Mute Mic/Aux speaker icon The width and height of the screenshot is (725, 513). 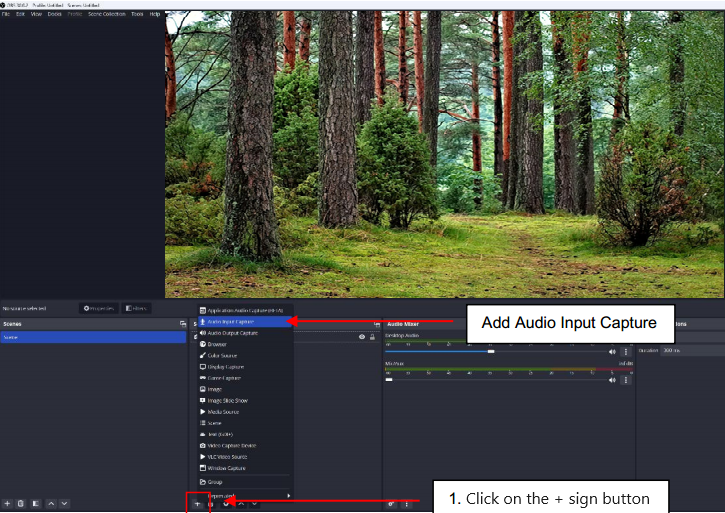612,380
